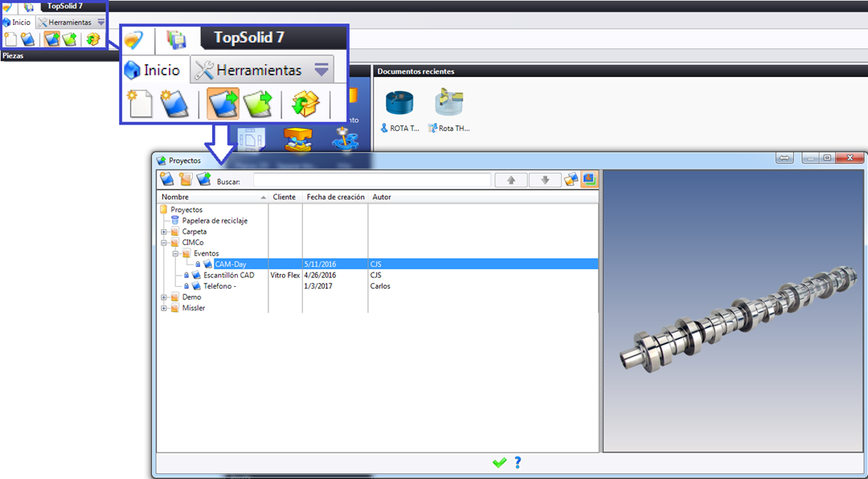The height and width of the screenshot is (479, 868).
Task: Click the Carlos author cell
Action: (379, 286)
